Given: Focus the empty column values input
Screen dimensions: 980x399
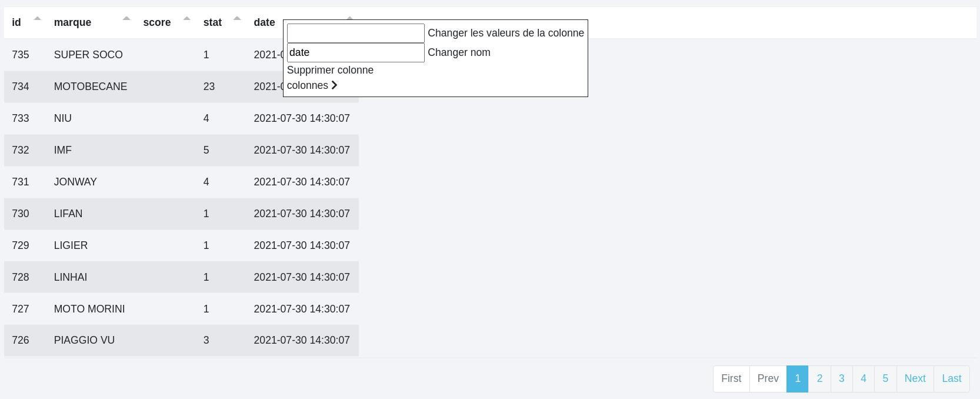Looking at the screenshot, I should [x=355, y=34].
